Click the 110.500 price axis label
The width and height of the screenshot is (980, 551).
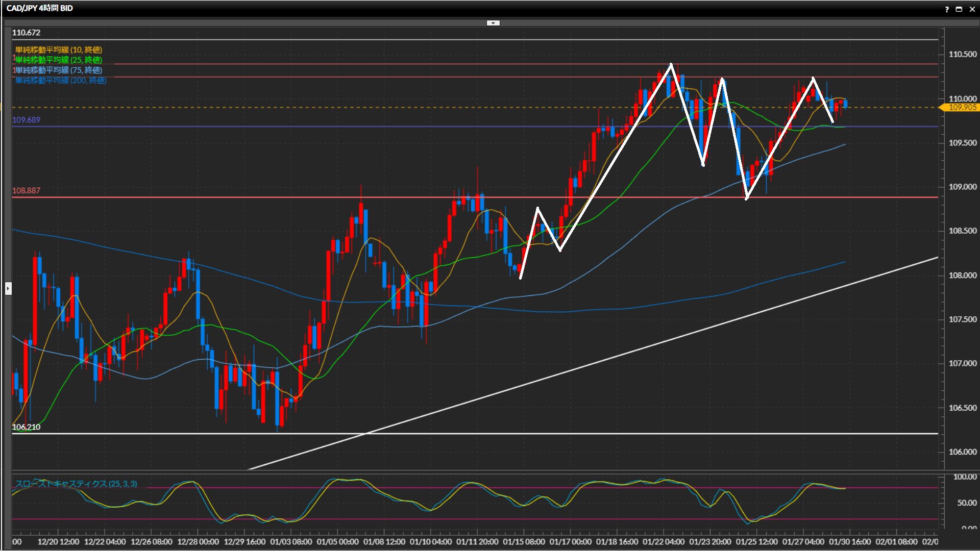[x=962, y=54]
